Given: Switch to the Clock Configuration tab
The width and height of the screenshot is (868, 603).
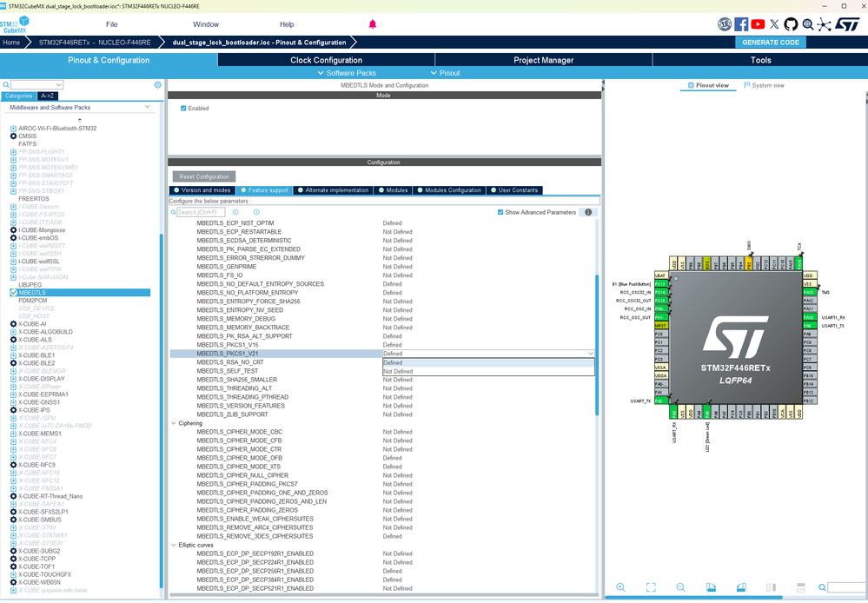Looking at the screenshot, I should point(326,60).
